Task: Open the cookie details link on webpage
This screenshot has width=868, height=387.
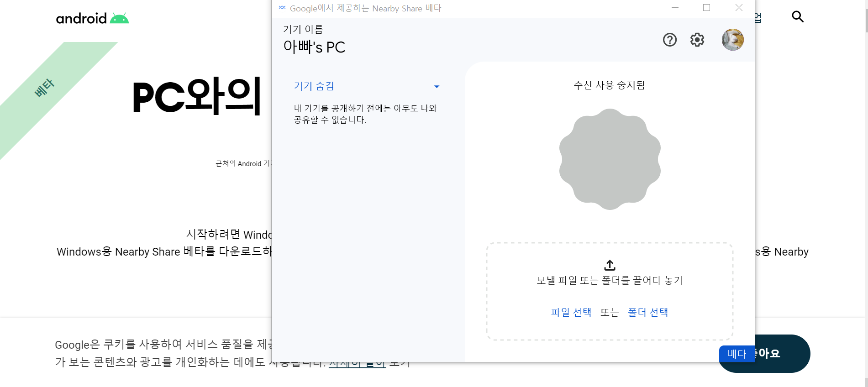Action: click(357, 363)
